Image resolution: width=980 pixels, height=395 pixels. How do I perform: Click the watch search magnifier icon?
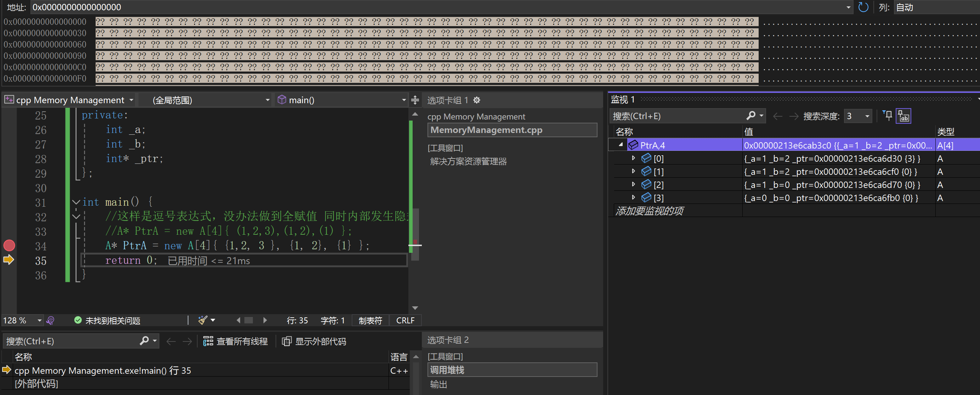click(x=750, y=116)
